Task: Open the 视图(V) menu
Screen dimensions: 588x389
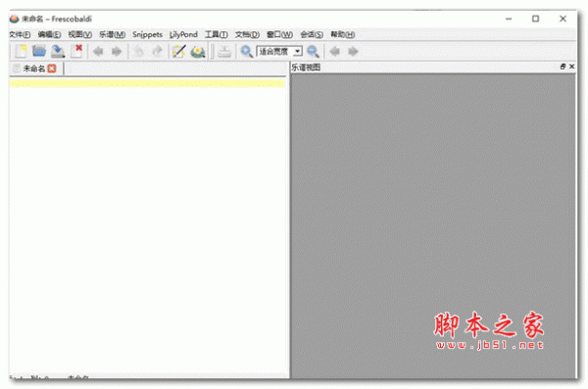Action: [80, 34]
